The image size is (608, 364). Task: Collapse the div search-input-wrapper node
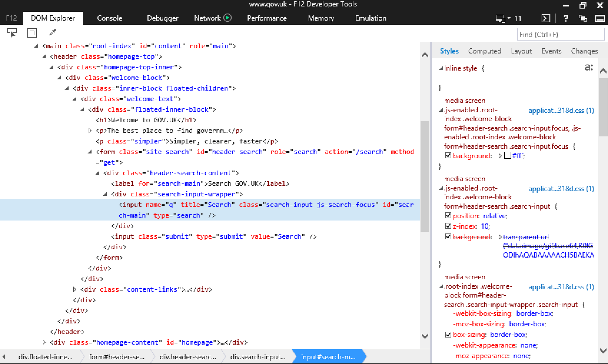pyautogui.click(x=105, y=194)
